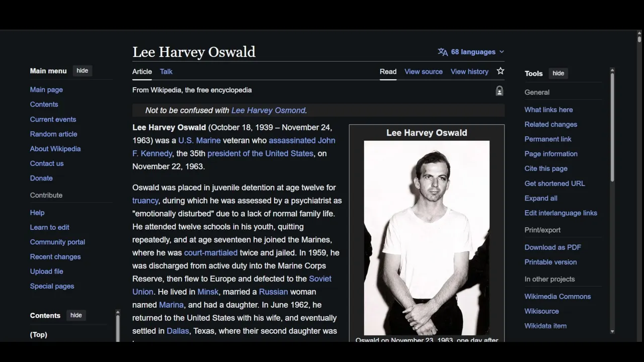Click the main page vertical scrollbar
Viewport: 644px width, 362px height.
click(x=639, y=38)
